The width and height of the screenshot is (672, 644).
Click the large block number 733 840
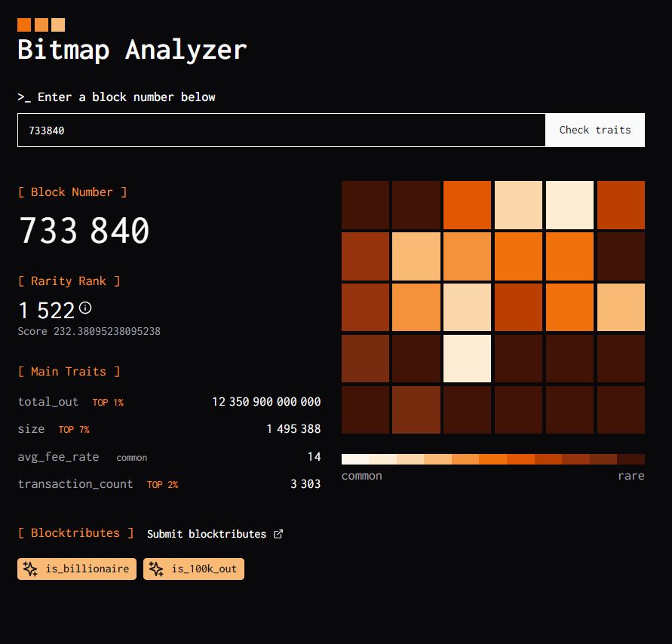click(84, 231)
